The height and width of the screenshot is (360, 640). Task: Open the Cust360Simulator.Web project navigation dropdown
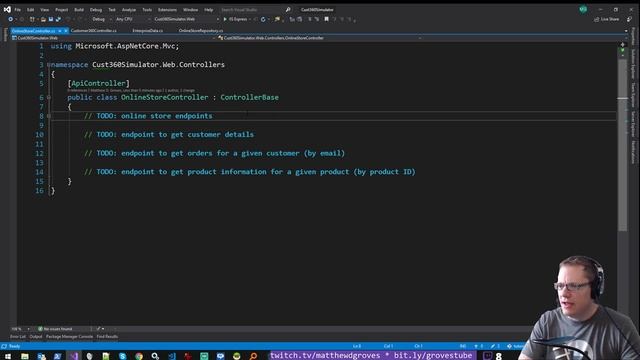tap(113, 38)
